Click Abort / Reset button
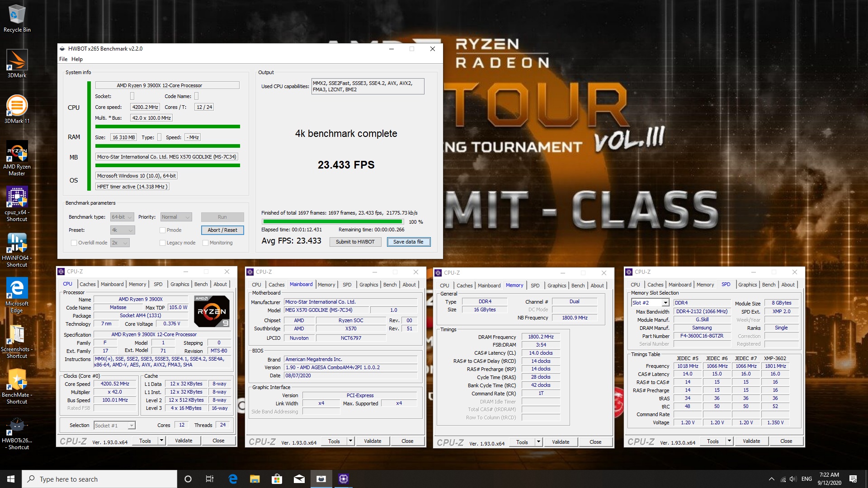Image resolution: width=868 pixels, height=488 pixels. [x=222, y=230]
